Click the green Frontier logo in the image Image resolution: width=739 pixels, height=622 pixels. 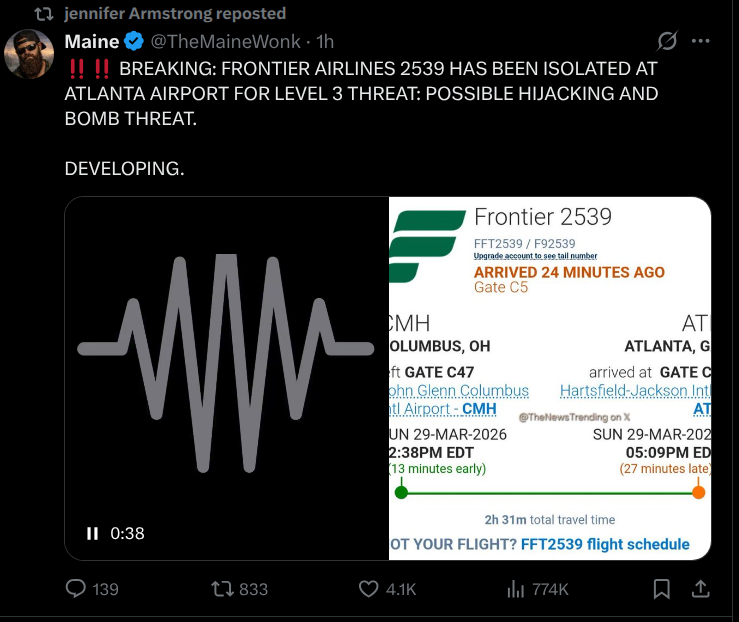click(x=427, y=246)
